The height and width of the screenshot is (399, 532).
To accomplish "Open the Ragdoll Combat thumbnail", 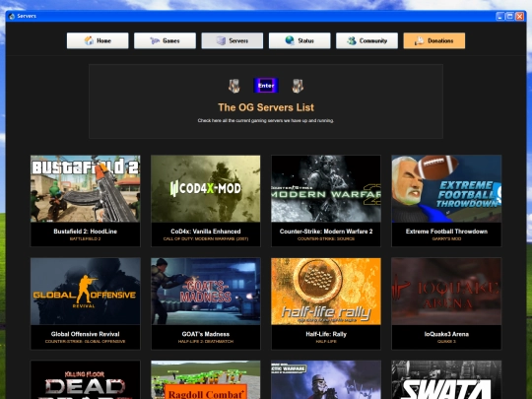I will (x=206, y=379).
